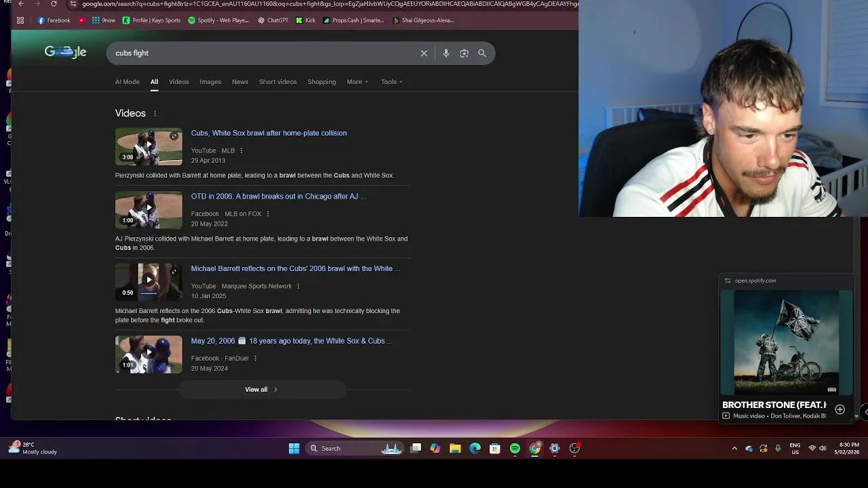This screenshot has height=488, width=868.
Task: Start voice search with the microphone icon
Action: pos(446,53)
